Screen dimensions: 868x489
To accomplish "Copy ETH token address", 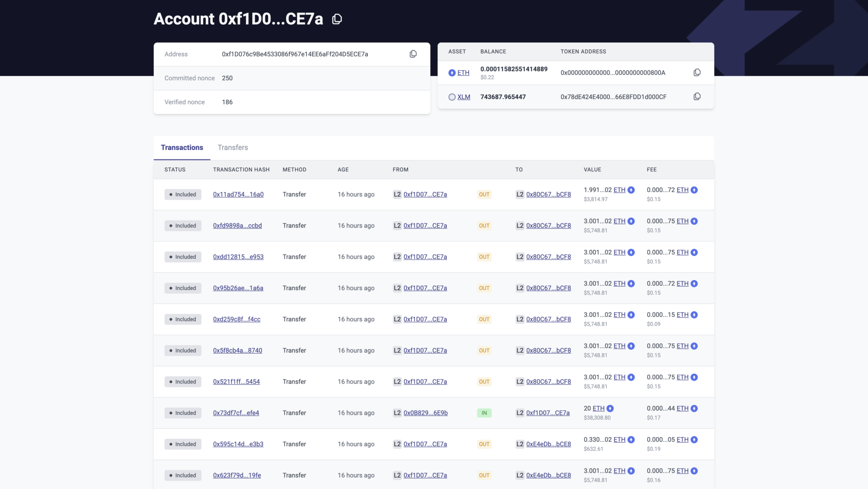I will pyautogui.click(x=697, y=73).
